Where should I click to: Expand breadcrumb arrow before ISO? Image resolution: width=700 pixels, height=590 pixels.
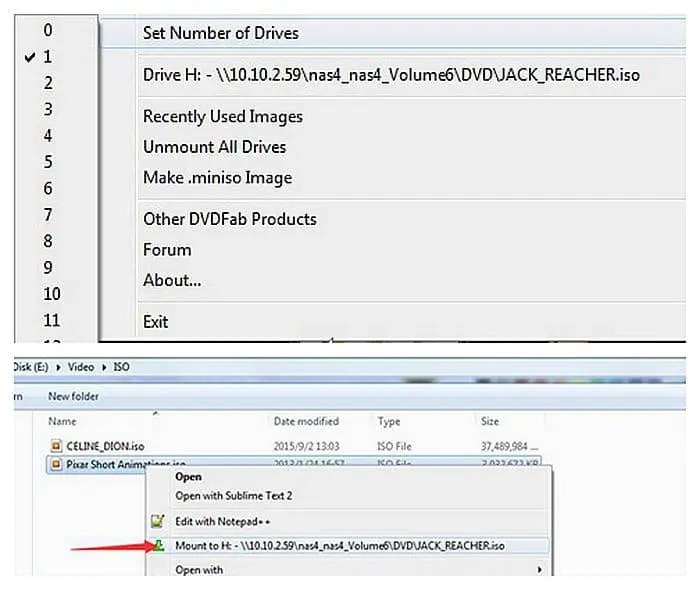pos(104,367)
